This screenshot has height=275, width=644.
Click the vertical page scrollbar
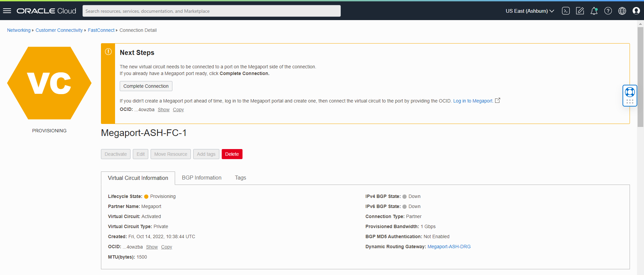coord(640,77)
